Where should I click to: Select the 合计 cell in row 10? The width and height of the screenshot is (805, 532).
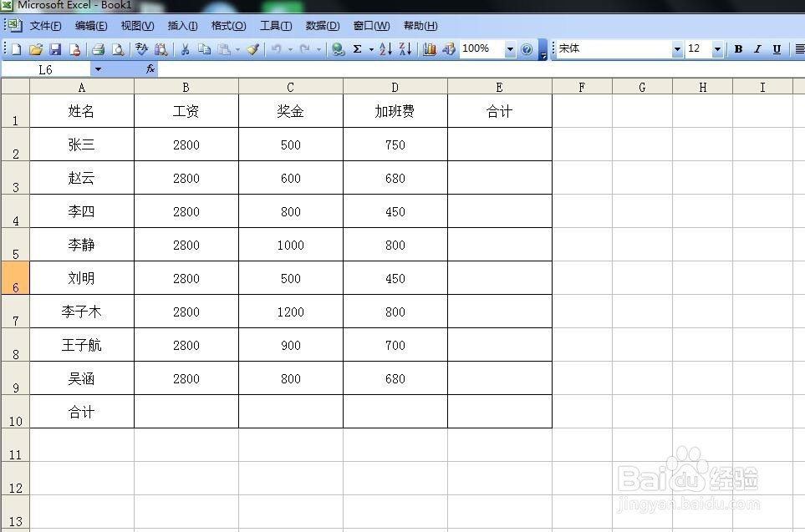82,412
